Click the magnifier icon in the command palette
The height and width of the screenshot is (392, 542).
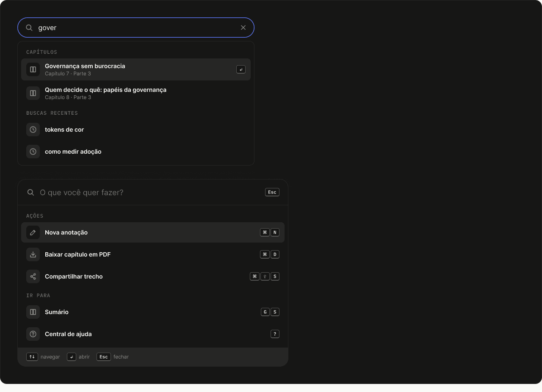point(30,192)
